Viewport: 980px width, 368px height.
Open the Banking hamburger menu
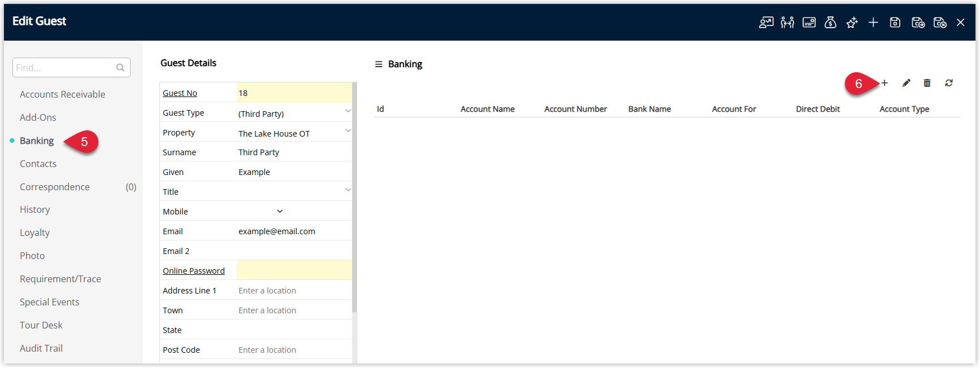tap(379, 64)
